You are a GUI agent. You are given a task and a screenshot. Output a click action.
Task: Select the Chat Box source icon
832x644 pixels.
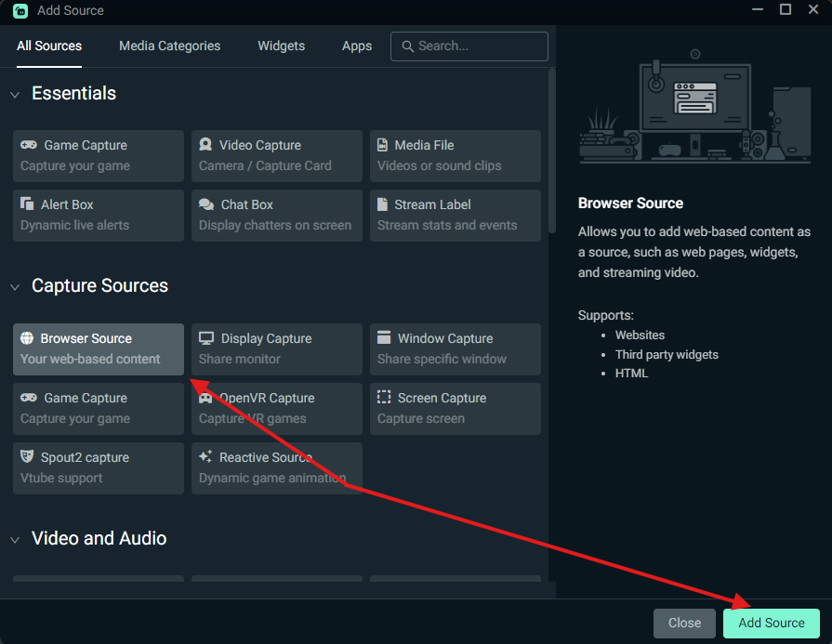coord(205,204)
